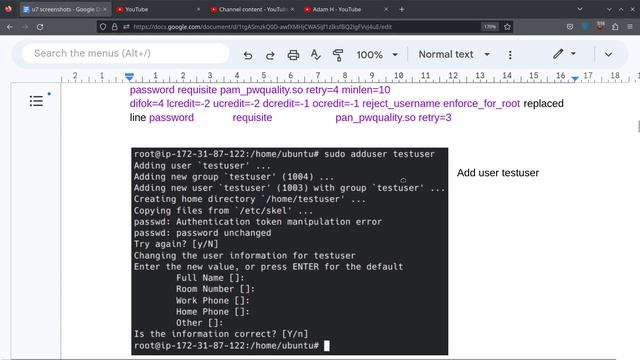Switch to u7 screenshots Google Docs tab
Viewport: 640px width, 360px height.
(65, 9)
